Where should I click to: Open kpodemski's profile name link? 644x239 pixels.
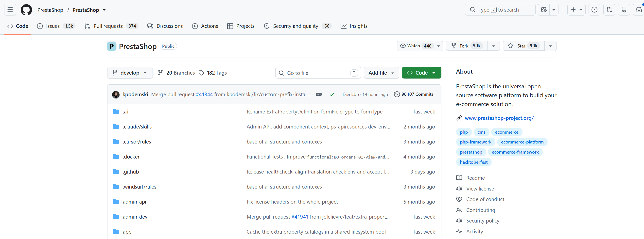135,95
